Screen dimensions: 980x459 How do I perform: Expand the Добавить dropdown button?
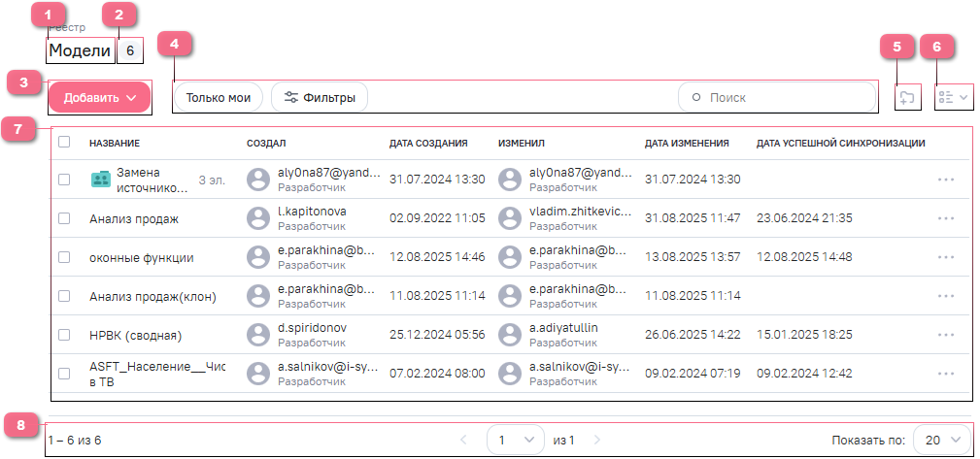99,97
